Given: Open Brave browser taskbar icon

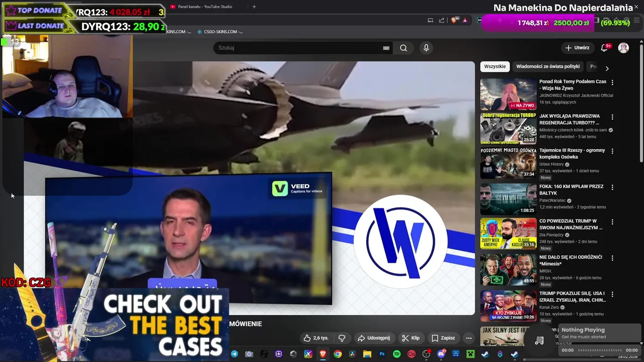Looking at the screenshot, I should tap(323, 354).
